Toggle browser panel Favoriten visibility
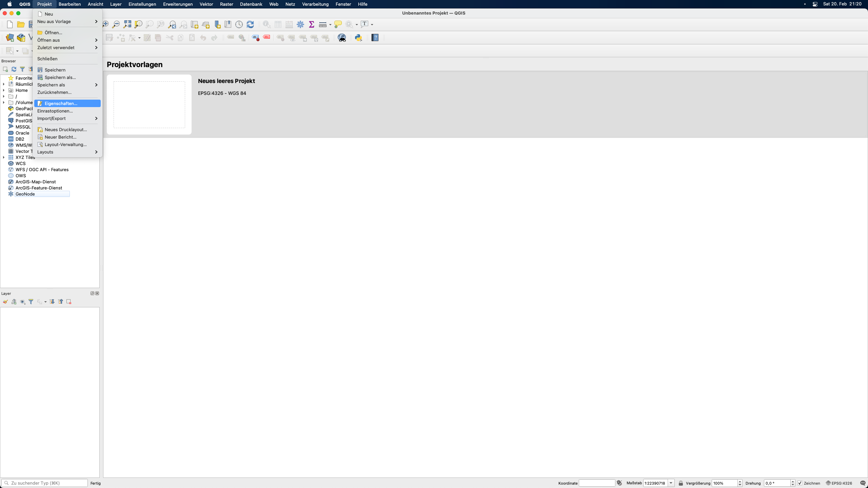Image resolution: width=868 pixels, height=488 pixels. point(4,78)
